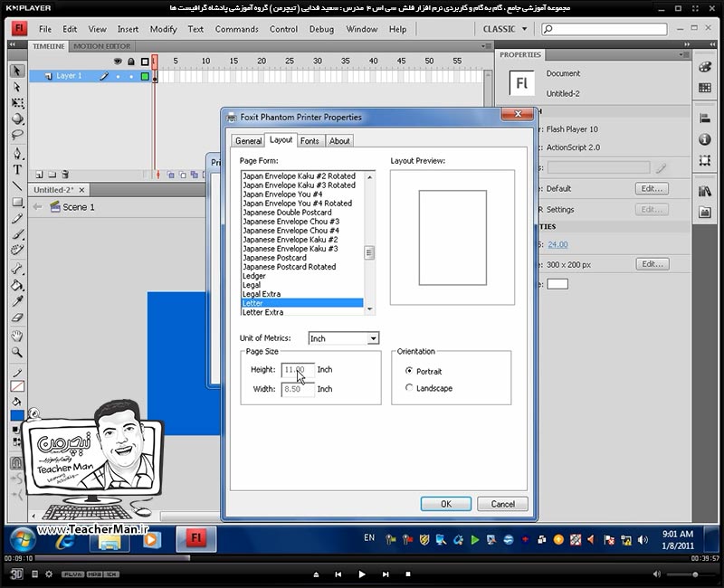Toggle Layer 1 outline color square

coord(145,76)
